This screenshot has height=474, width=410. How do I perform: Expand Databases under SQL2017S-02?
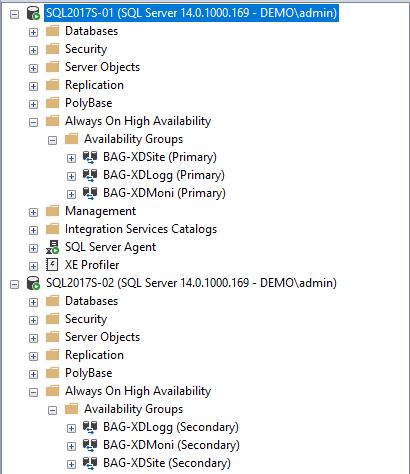point(33,302)
